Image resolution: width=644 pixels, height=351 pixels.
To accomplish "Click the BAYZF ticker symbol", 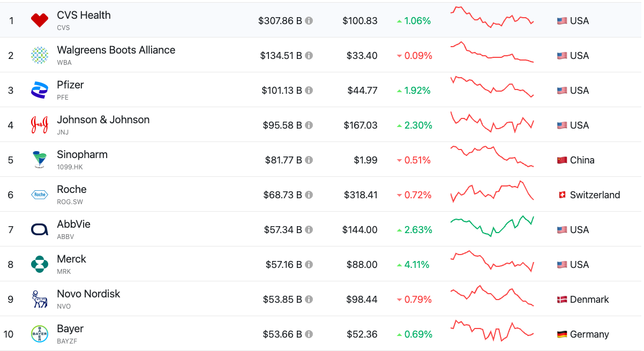I will tap(67, 341).
